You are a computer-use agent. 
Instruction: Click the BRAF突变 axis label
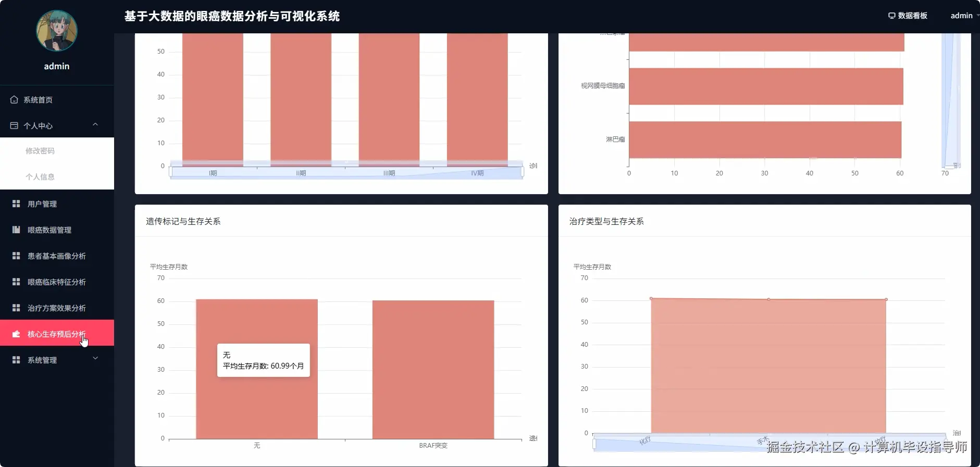[433, 446]
